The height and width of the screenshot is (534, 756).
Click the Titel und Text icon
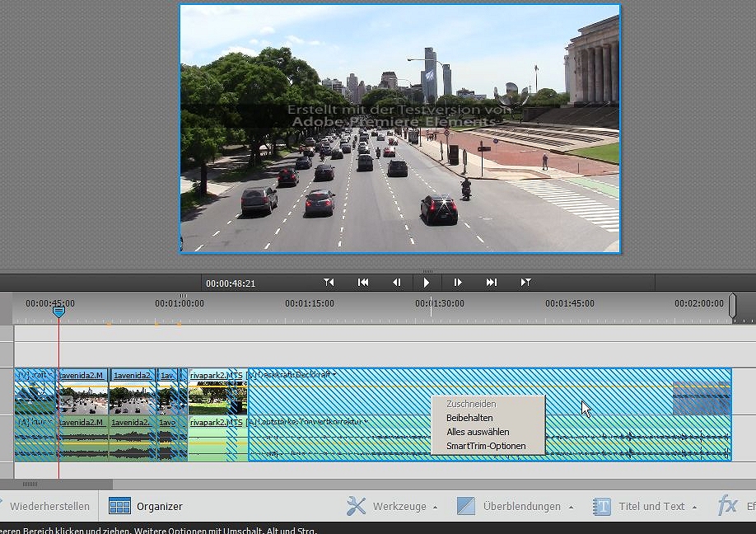tap(601, 507)
